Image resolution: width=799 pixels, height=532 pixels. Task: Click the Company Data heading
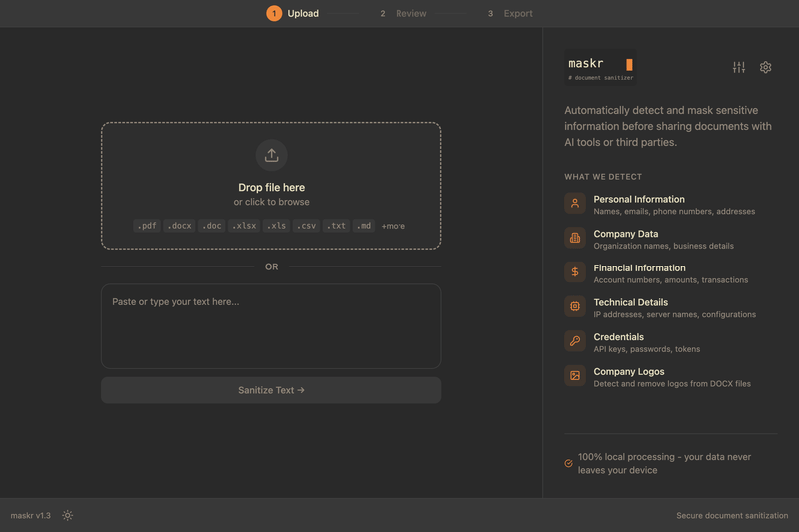(x=626, y=234)
